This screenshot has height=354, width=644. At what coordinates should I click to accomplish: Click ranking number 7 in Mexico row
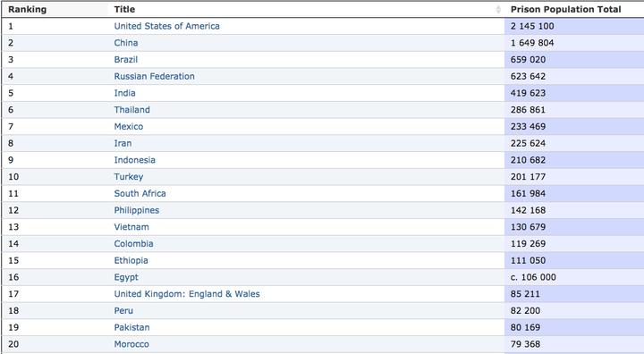[11, 126]
